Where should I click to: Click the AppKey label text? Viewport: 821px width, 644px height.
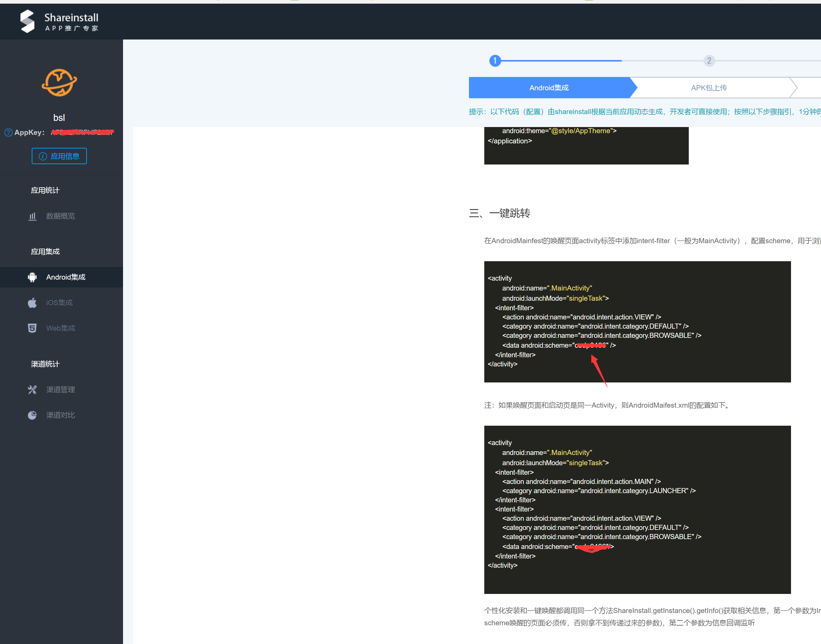point(29,132)
